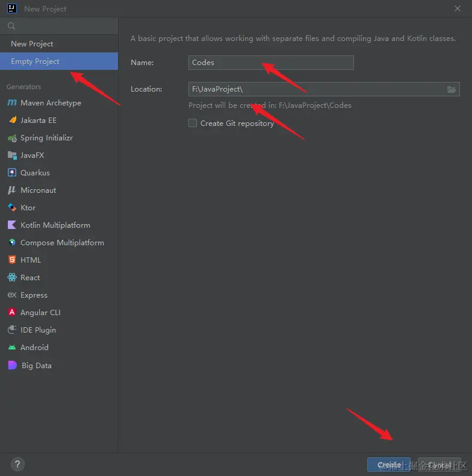Click the Cancel button
The height and width of the screenshot is (476, 472).
coord(439,465)
